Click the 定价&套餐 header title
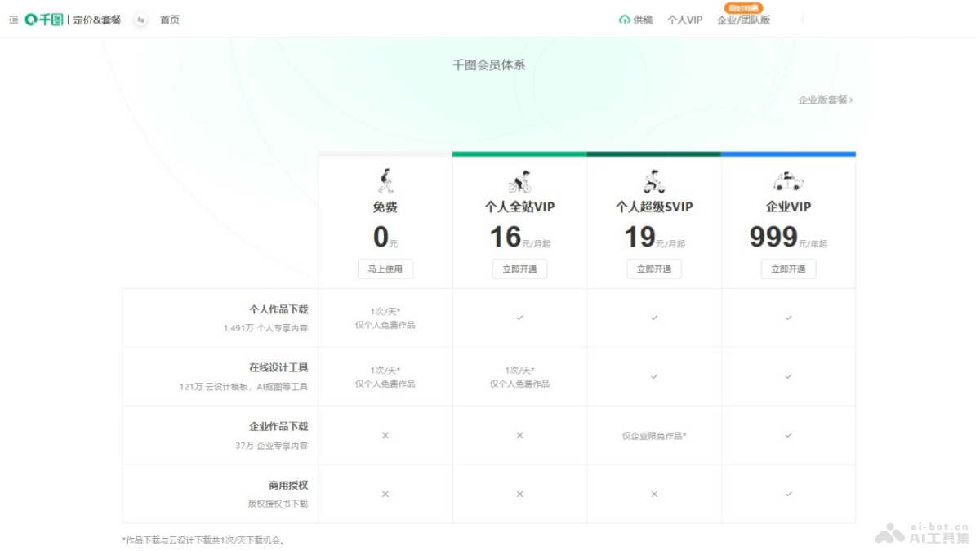The image size is (980, 551). pos(97,20)
